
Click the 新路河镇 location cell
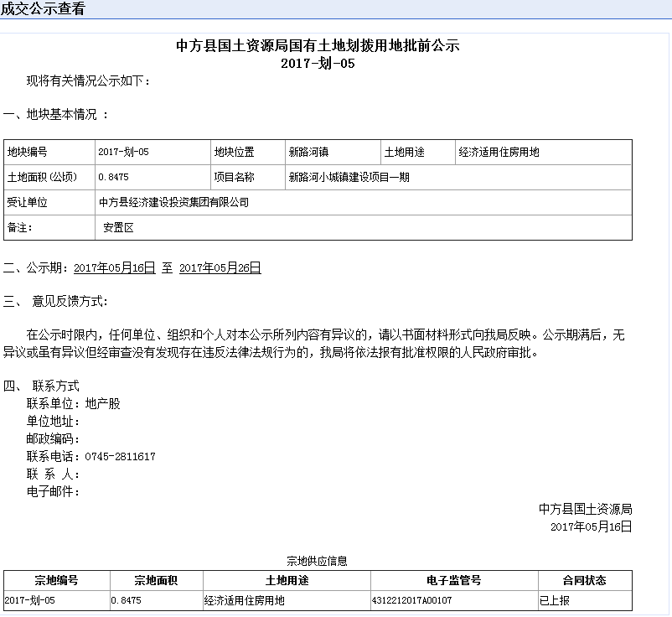coord(308,153)
